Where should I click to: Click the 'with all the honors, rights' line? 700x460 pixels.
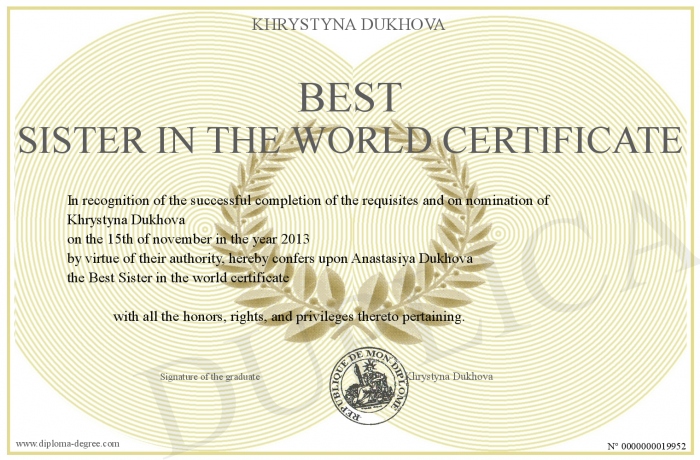[289, 317]
